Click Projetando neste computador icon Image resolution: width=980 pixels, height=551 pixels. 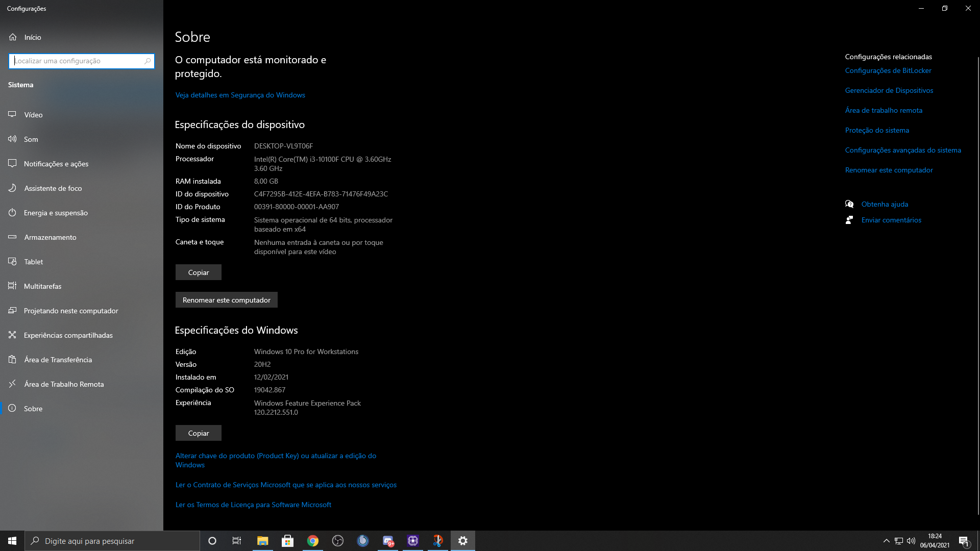12,311
